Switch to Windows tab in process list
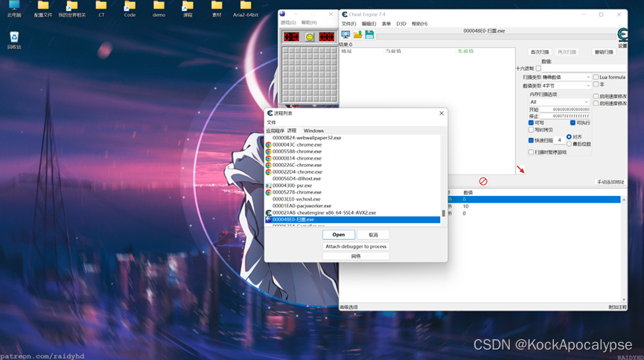Image resolution: width=644 pixels, height=360 pixels. [313, 130]
